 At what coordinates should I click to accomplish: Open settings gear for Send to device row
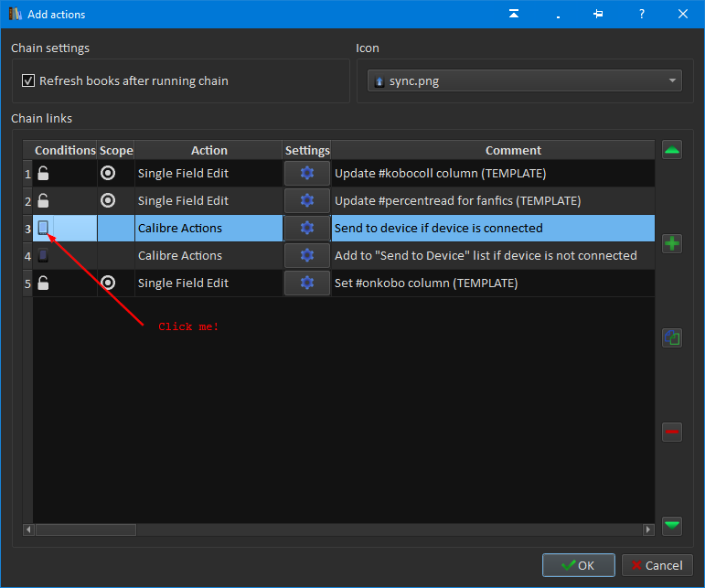click(307, 228)
